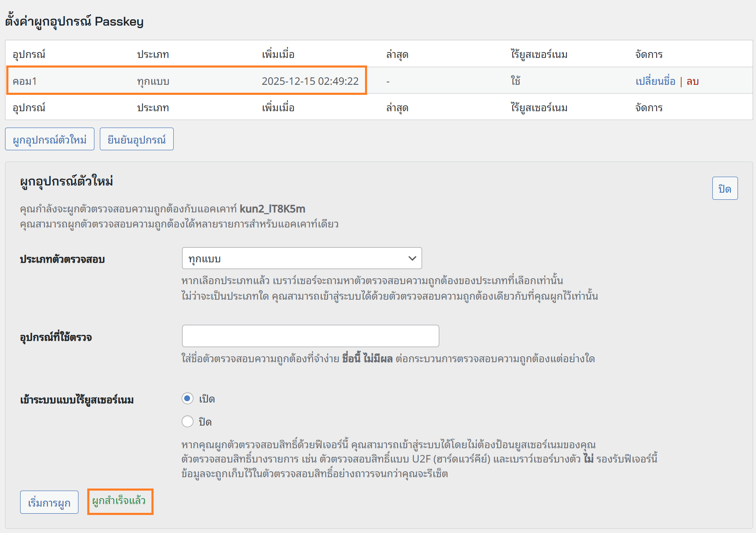
Task: Click the top เพิ่มเมื่อ column header
Action: coord(278,54)
